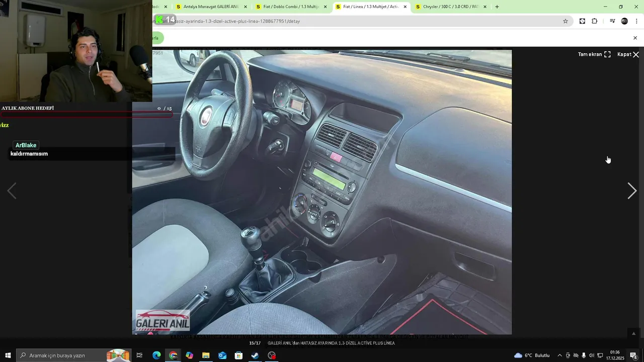The height and width of the screenshot is (362, 644).
Task: Open a new browser tab
Action: (497, 7)
